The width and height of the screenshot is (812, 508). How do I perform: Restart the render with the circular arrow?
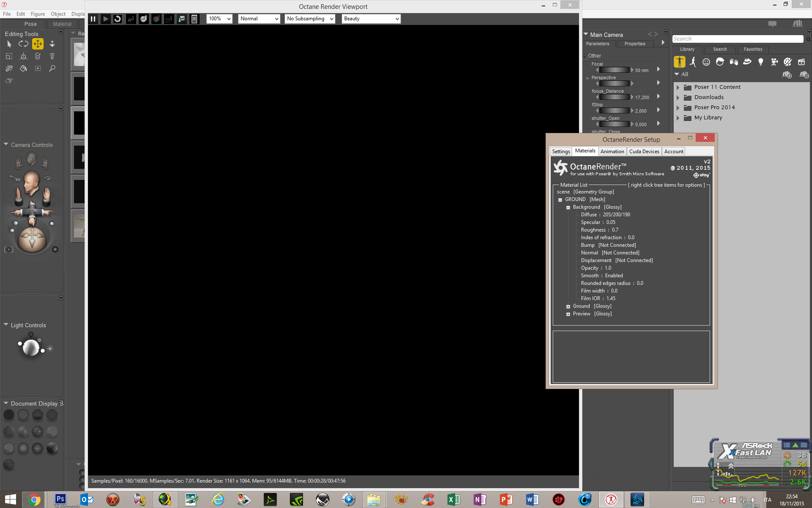click(x=118, y=19)
